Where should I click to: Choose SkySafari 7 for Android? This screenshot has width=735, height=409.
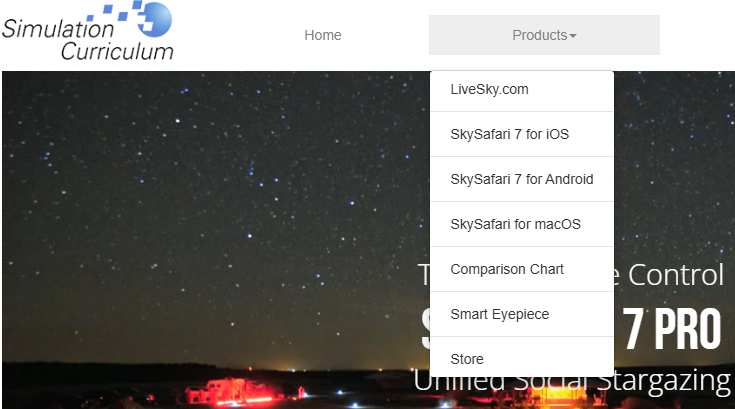pyautogui.click(x=522, y=179)
